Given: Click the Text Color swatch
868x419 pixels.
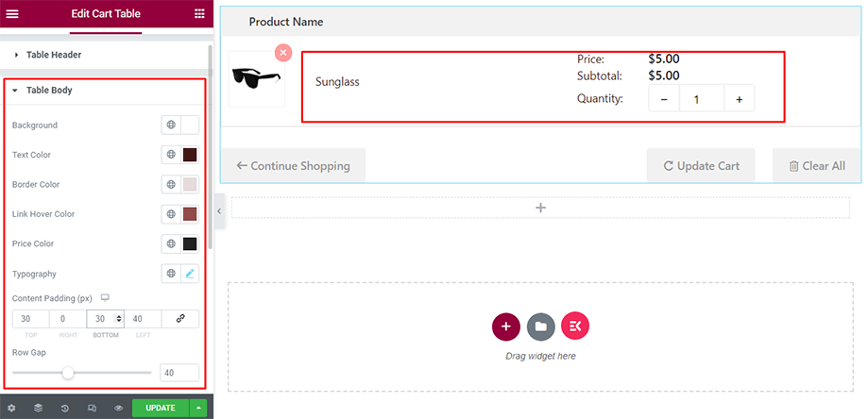Looking at the screenshot, I should (190, 155).
